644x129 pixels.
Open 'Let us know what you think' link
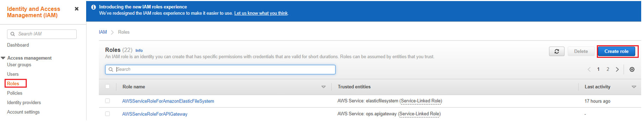261,13
